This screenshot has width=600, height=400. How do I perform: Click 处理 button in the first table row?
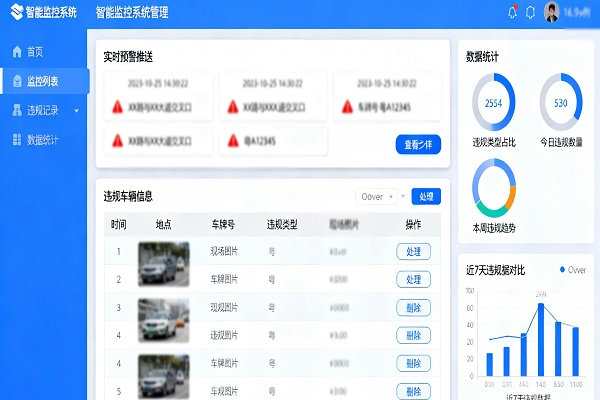[x=413, y=251]
